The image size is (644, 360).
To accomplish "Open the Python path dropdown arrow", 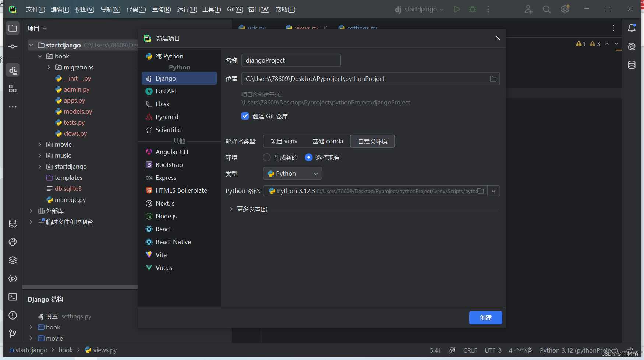I will (493, 191).
